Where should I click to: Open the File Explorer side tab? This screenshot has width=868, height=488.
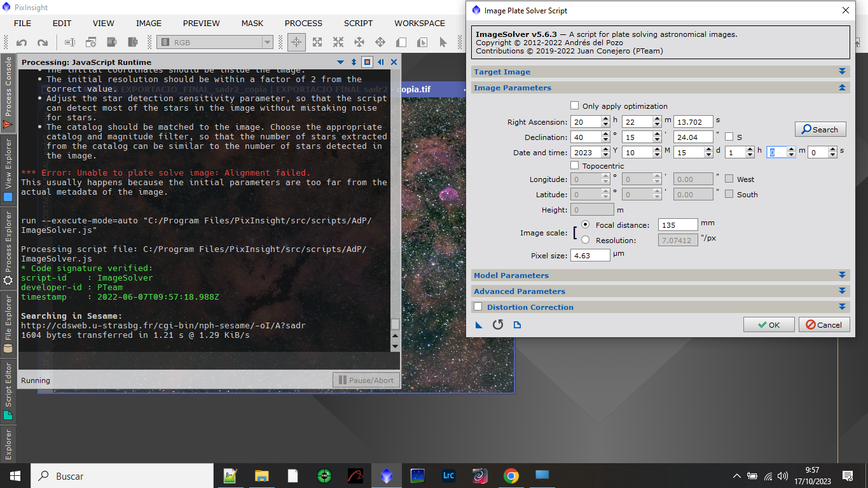8,324
